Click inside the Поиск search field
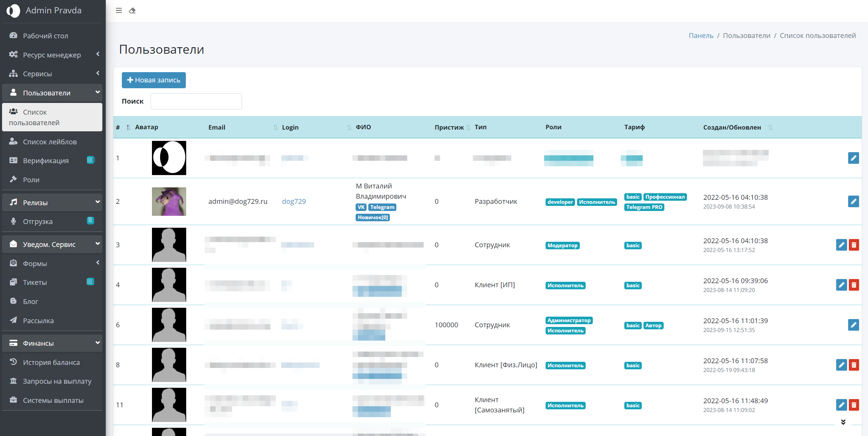This screenshot has width=868, height=436. coord(196,101)
